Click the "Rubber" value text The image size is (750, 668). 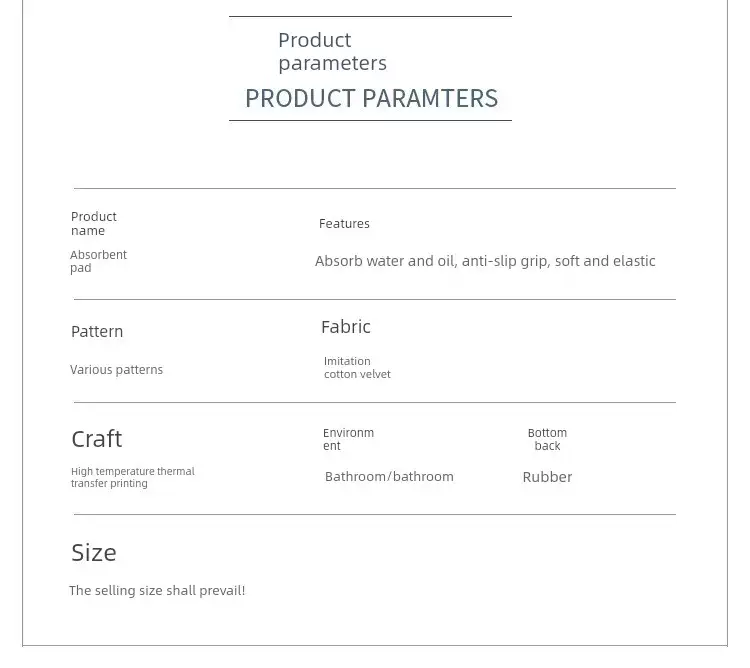(x=547, y=477)
